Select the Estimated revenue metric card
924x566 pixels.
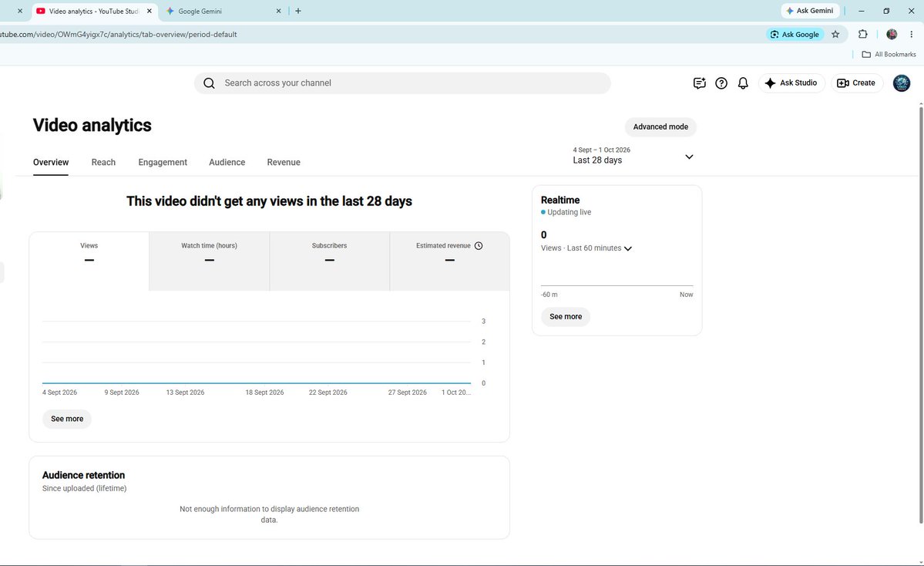coord(449,261)
